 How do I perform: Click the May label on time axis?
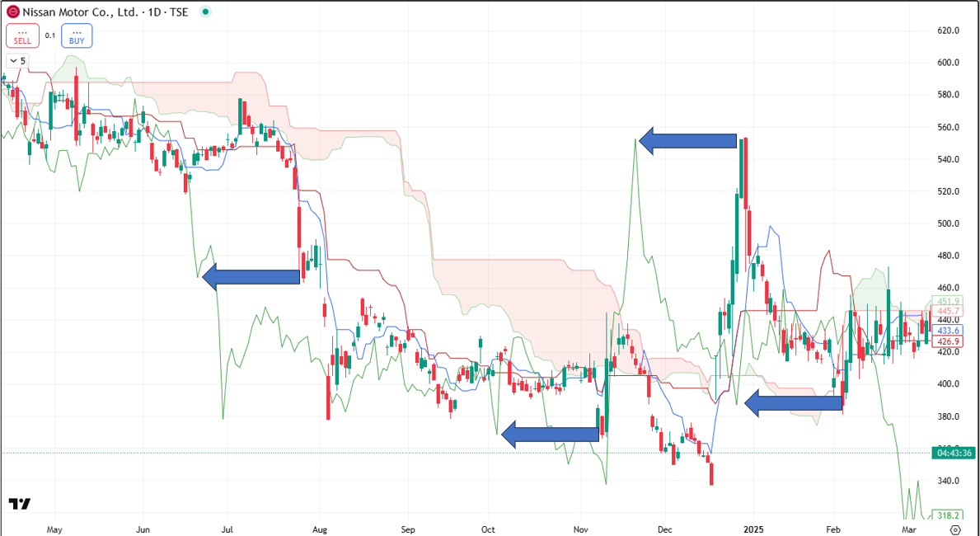coord(55,529)
